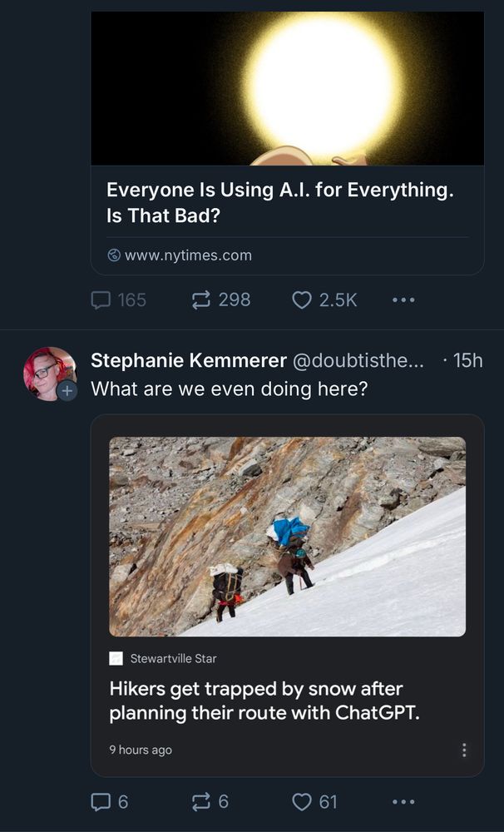Open the www.nytimes.com link

tap(187, 255)
